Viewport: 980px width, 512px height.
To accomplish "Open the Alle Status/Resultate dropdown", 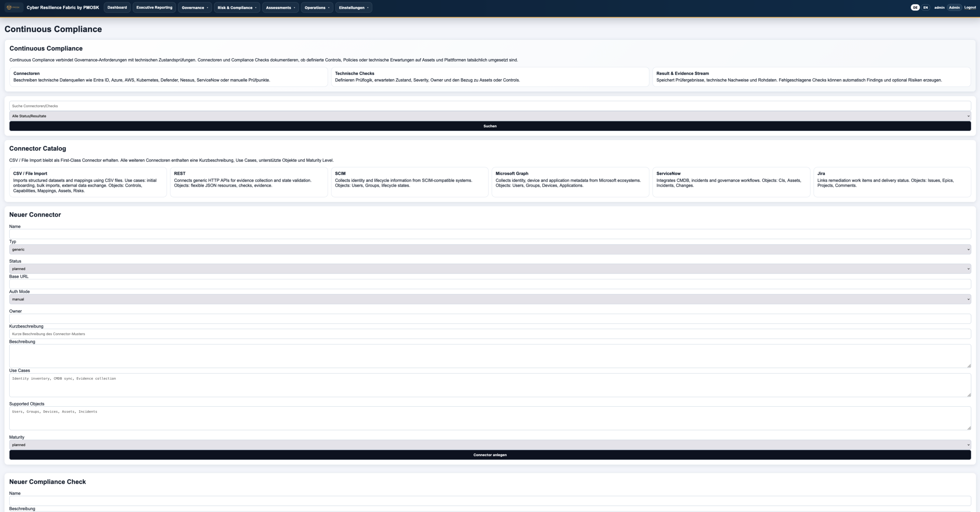I will pyautogui.click(x=490, y=116).
